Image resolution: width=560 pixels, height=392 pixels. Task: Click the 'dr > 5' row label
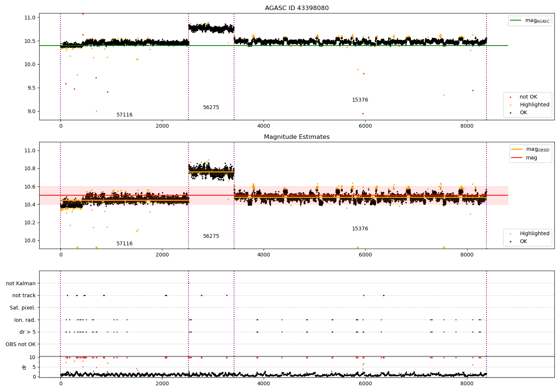tap(28, 332)
